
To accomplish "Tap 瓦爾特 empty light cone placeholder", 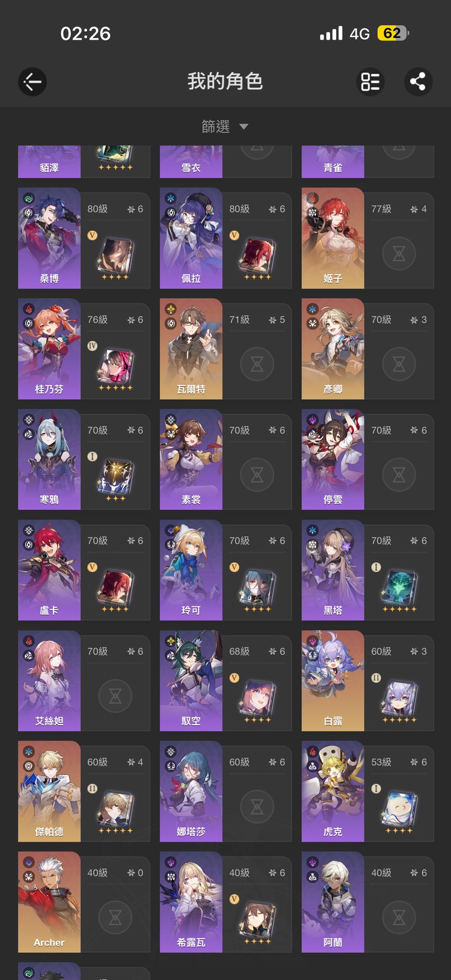I will click(257, 364).
